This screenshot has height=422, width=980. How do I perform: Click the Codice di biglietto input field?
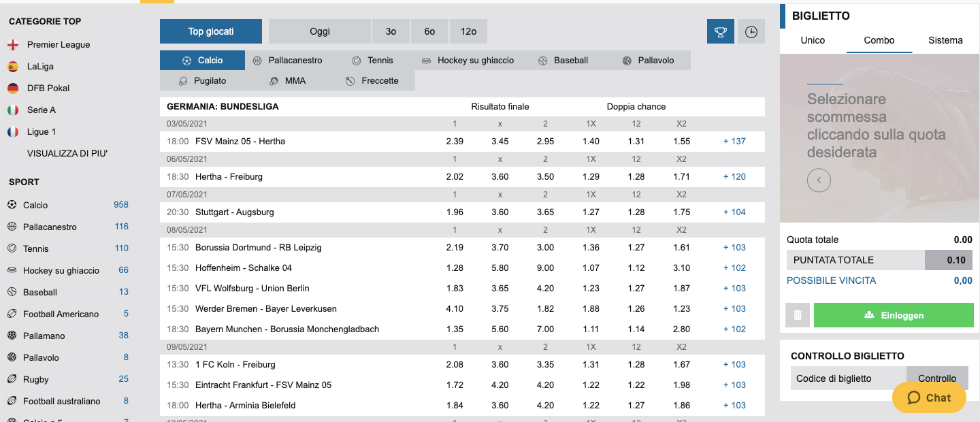(849, 378)
